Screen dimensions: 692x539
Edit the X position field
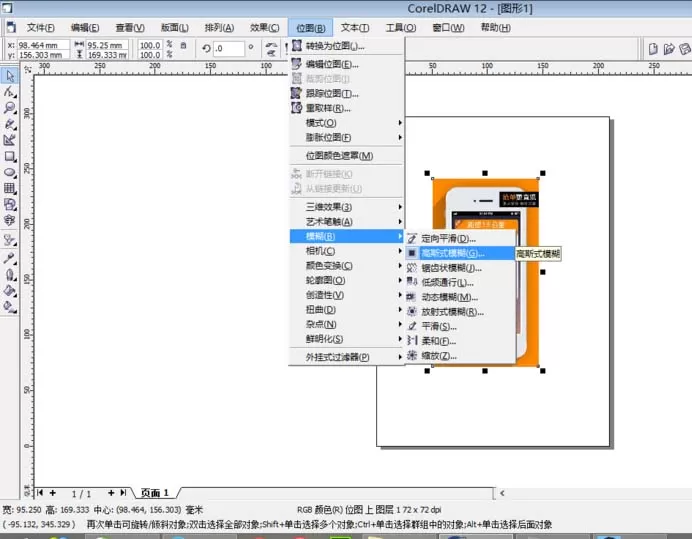43,45
